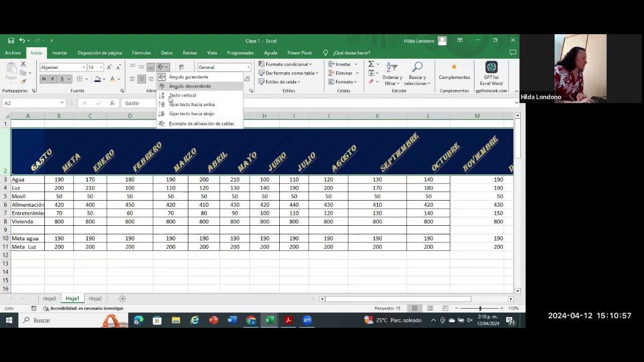Toggle center horizontal alignment
Screen dimensions: 644x362
click(141, 79)
